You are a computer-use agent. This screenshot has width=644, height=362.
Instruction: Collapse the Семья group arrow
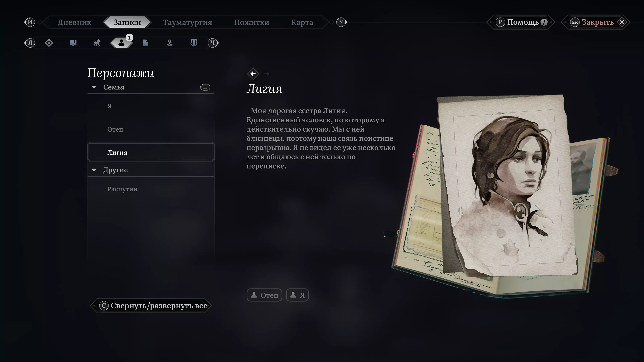pos(94,87)
